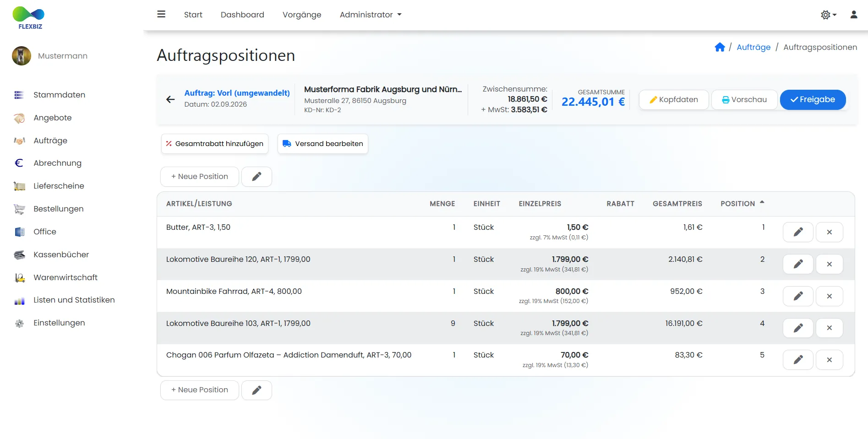Click the Musterforma Fabrik Augsburg customer name

pos(383,89)
